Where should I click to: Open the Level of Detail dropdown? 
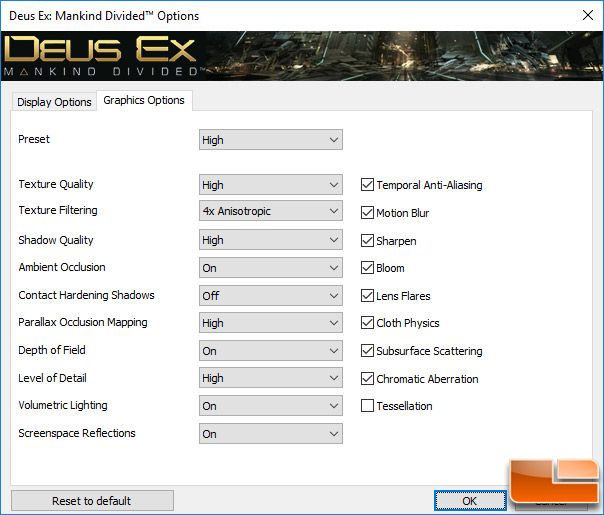[x=270, y=378]
